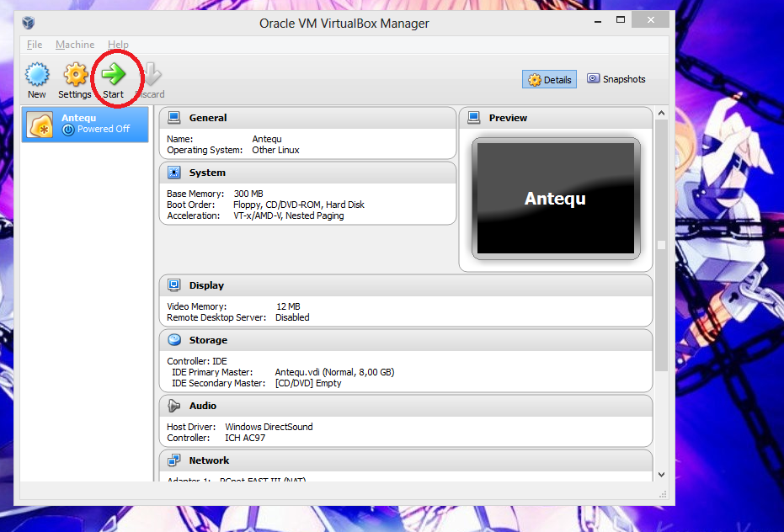Viewport: 784px width, 532px height.
Task: Click the vertical scrollbar thumb
Action: [x=662, y=245]
